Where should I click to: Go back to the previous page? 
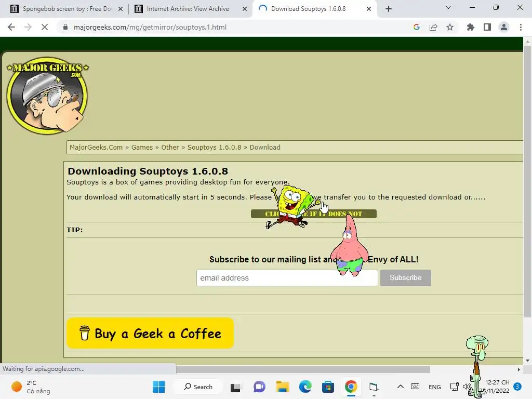pyautogui.click(x=11, y=27)
